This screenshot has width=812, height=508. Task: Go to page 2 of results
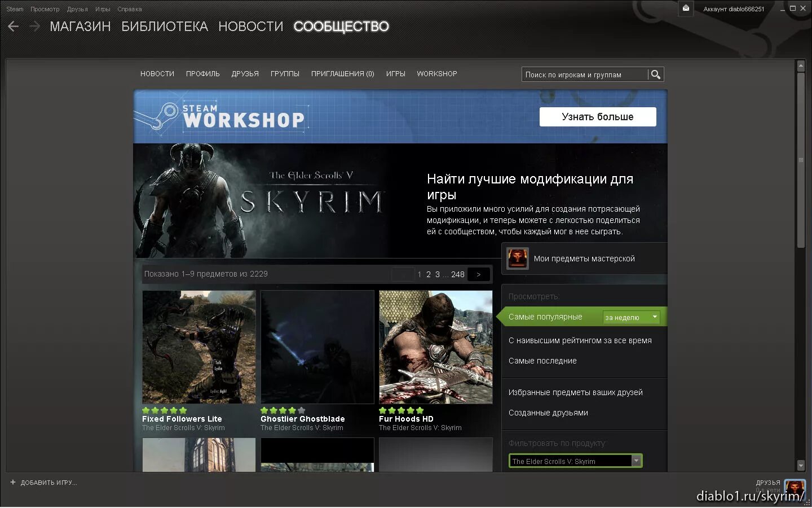click(429, 274)
